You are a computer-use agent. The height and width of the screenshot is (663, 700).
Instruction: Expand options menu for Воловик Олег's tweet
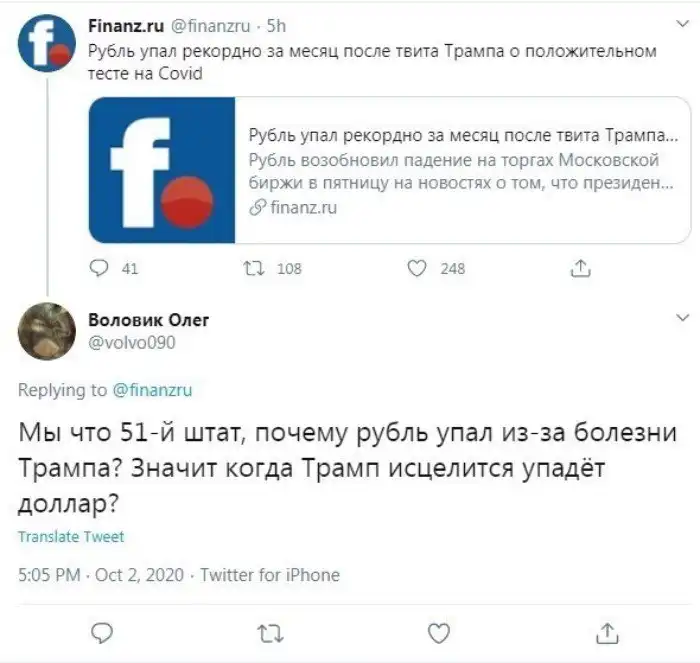[682, 318]
